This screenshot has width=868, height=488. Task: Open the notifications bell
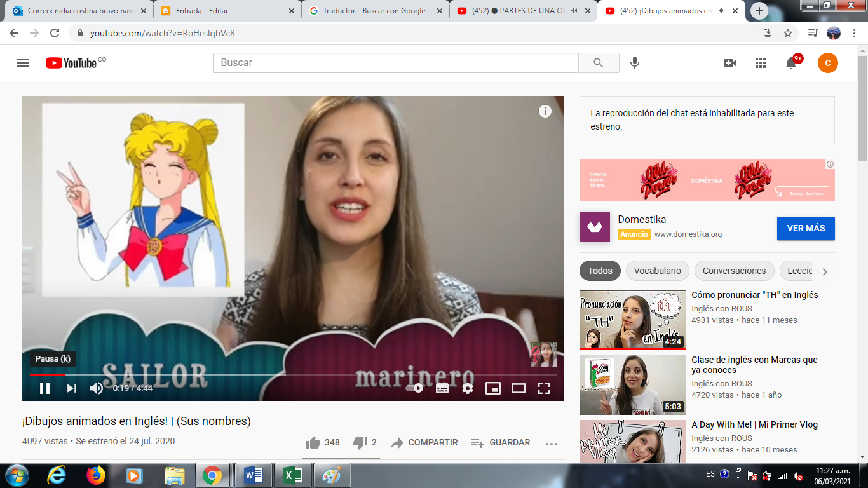791,63
